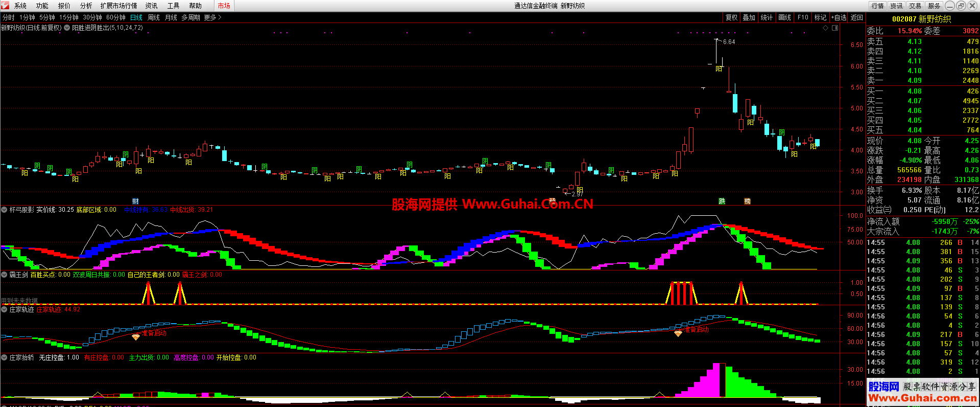
Task: Click the 2.97 low price label
Action: 578,194
